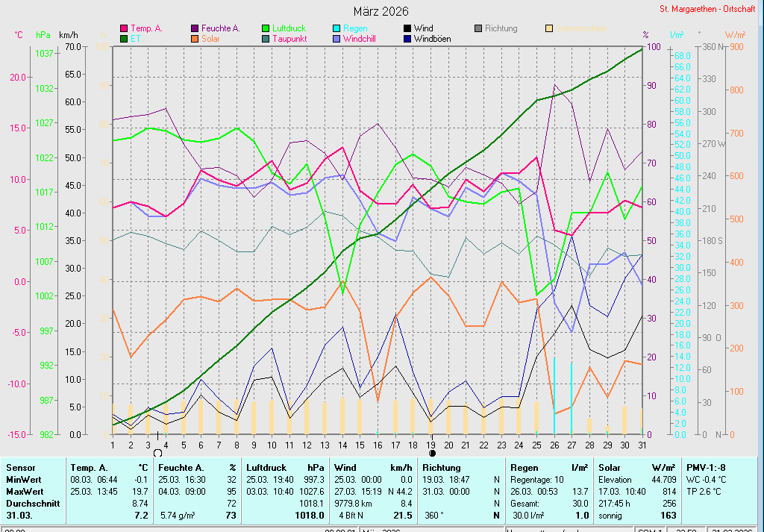The image size is (764, 532).
Task: Click the März 2026 chart title
Action: pyautogui.click(x=381, y=11)
